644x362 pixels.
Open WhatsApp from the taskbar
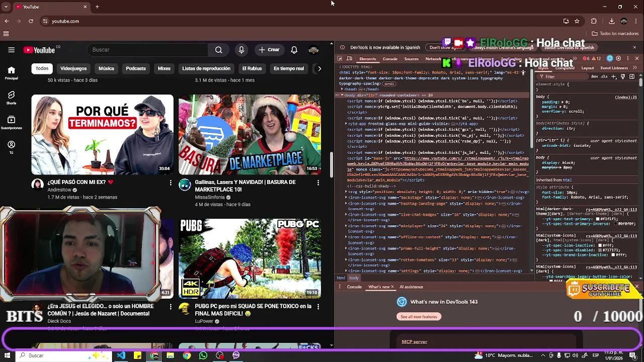click(x=203, y=355)
